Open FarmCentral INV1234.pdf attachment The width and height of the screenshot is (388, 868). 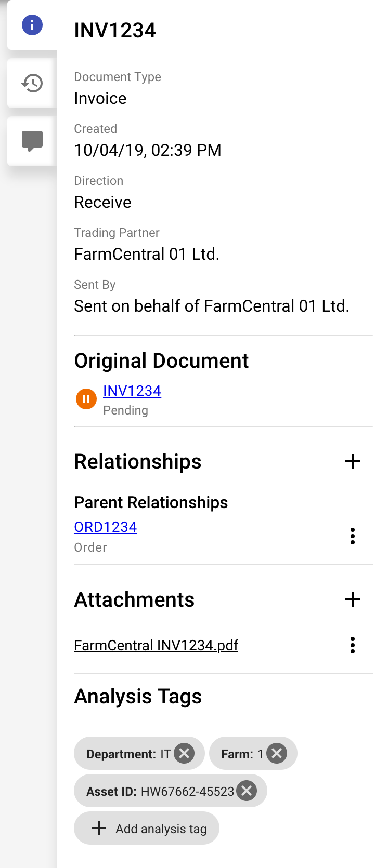[x=156, y=645]
